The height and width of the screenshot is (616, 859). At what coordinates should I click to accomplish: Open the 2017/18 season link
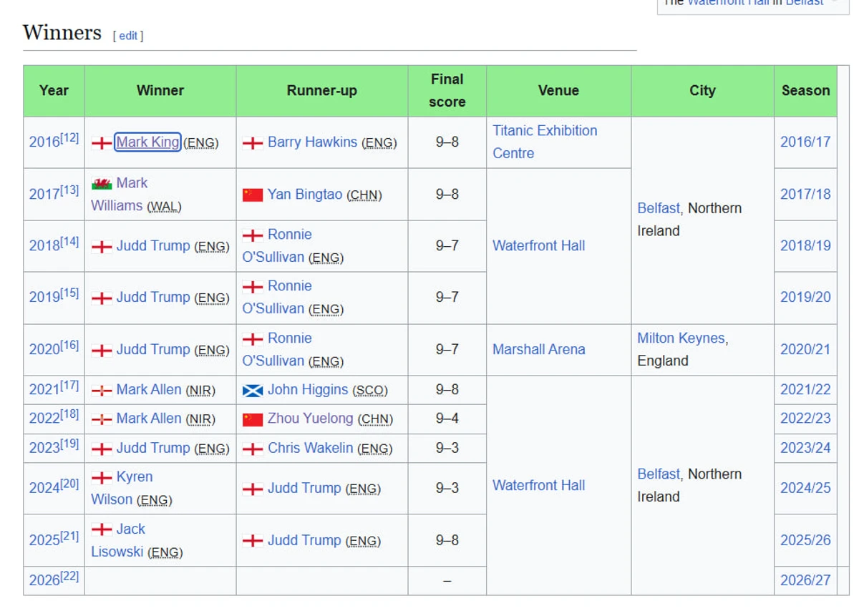point(805,194)
